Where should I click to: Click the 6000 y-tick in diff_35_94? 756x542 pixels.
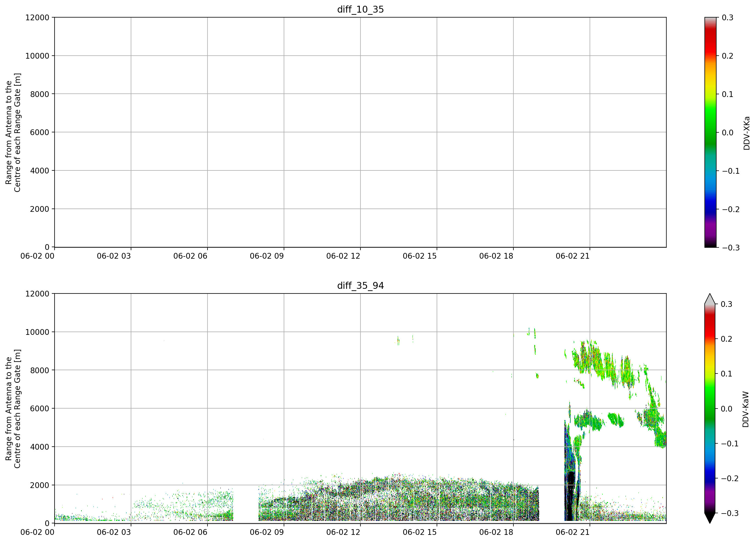40,408
